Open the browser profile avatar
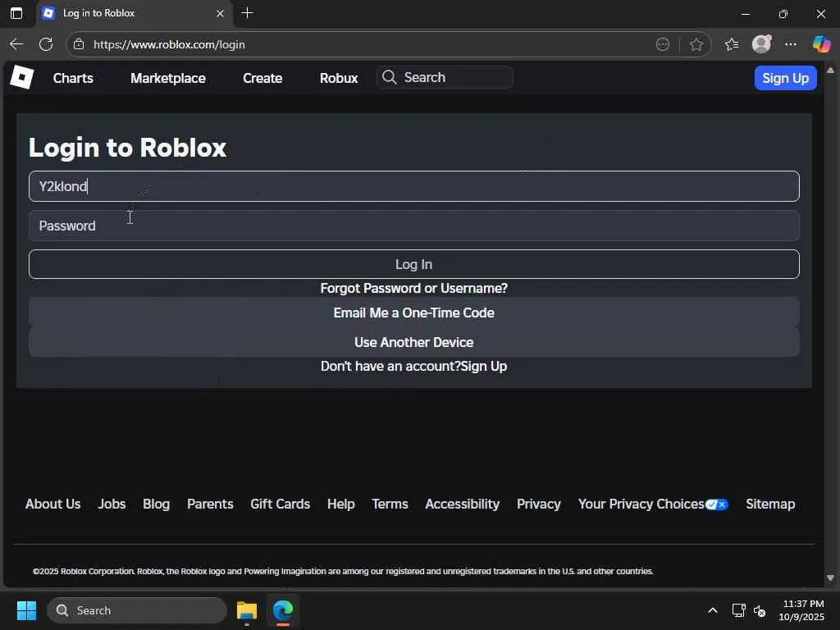The width and height of the screenshot is (840, 630). pos(761,44)
